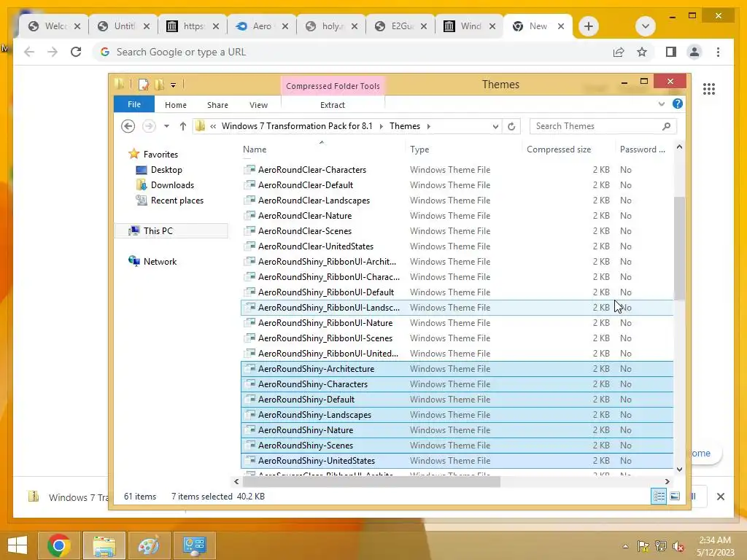Click Properties icon in Quick Access Toolbar
Image resolution: width=747 pixels, height=560 pixels.
point(143,85)
